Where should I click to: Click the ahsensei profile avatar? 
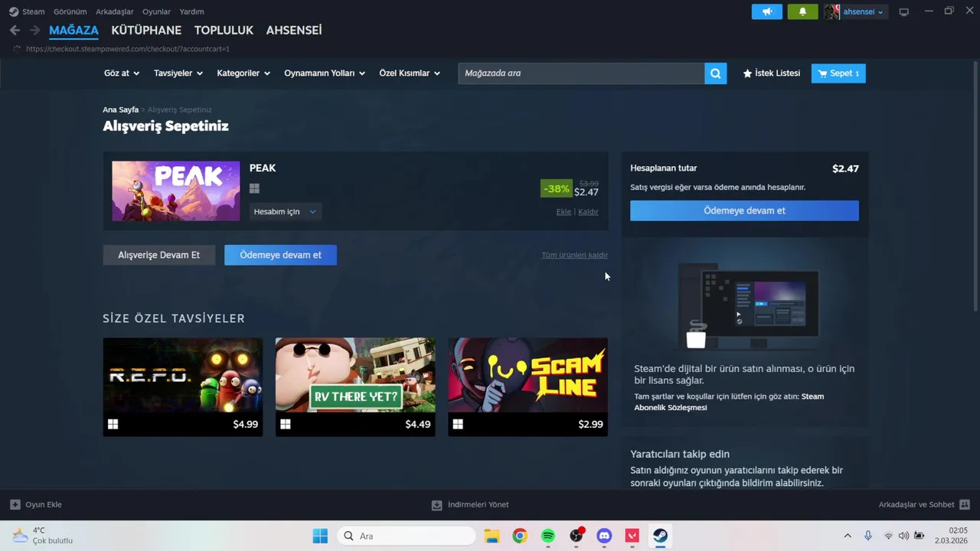pos(832,11)
